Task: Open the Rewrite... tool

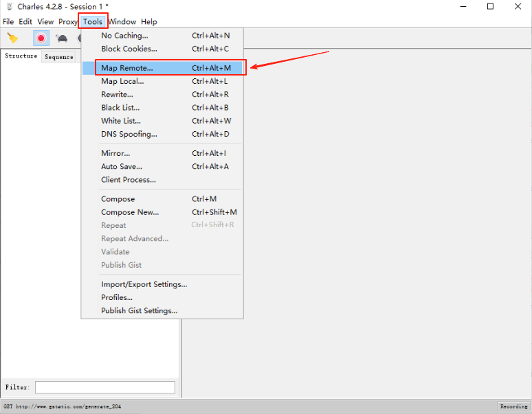Action: pos(162,95)
